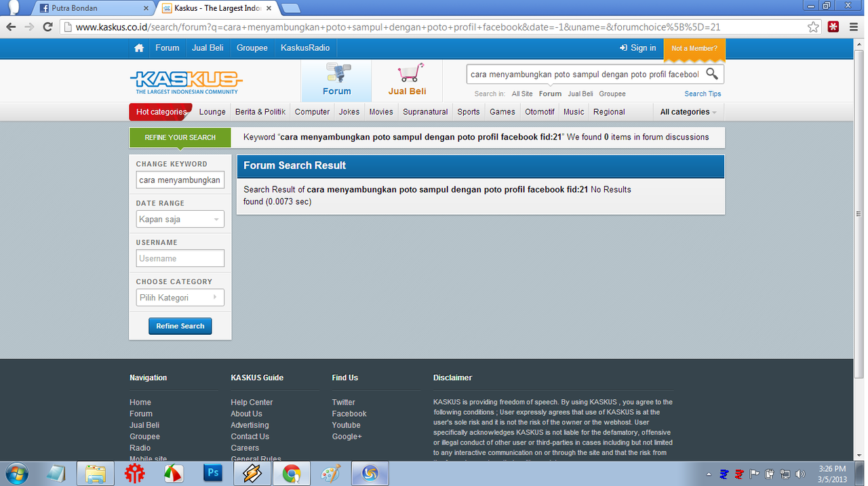Open Windows Explorer from the taskbar
This screenshot has height=486, width=868.
point(96,474)
